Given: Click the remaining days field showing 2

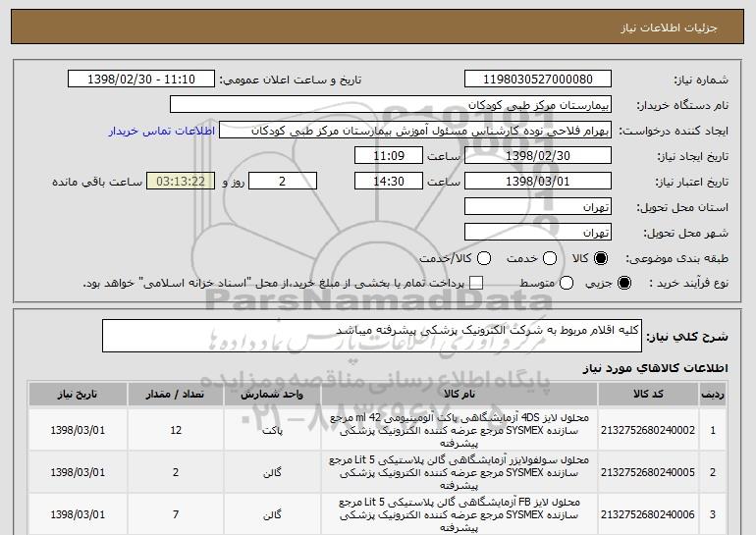Looking at the screenshot, I should click(283, 182).
